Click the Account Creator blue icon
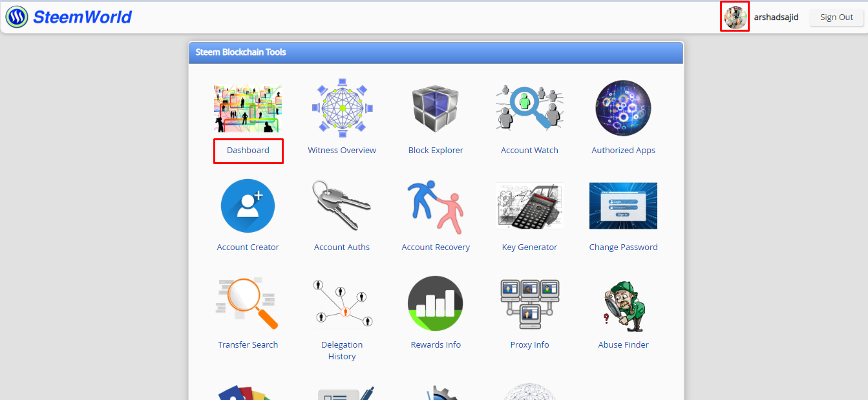Image resolution: width=868 pixels, height=400 pixels. click(248, 205)
